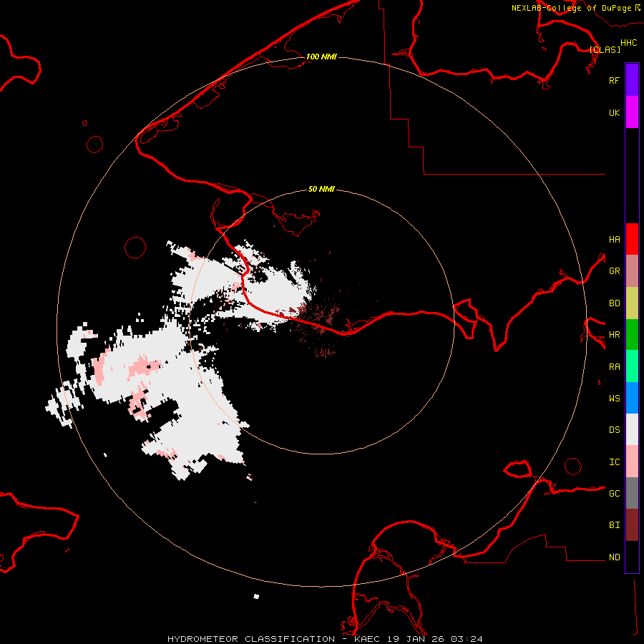The height and width of the screenshot is (644, 644).
Task: Click the "IC" legend label
Action: (614, 462)
